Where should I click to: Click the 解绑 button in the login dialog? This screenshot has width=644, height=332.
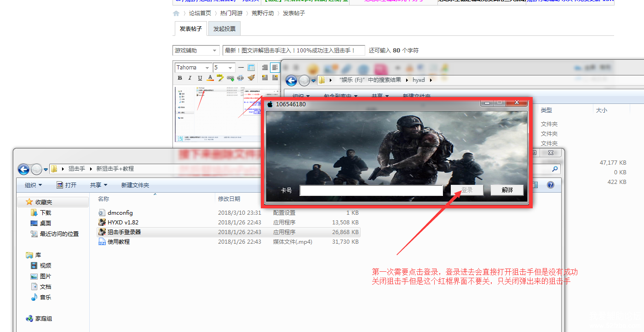(x=507, y=190)
